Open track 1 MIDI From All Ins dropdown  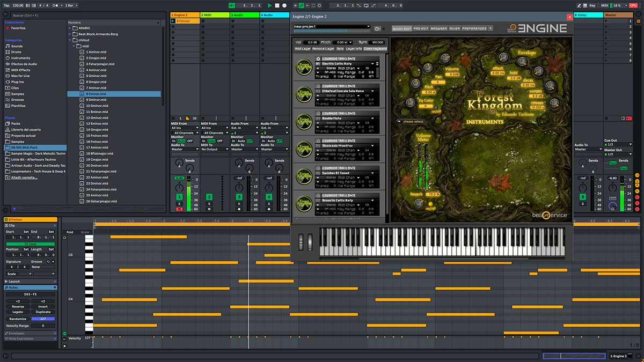185,128
